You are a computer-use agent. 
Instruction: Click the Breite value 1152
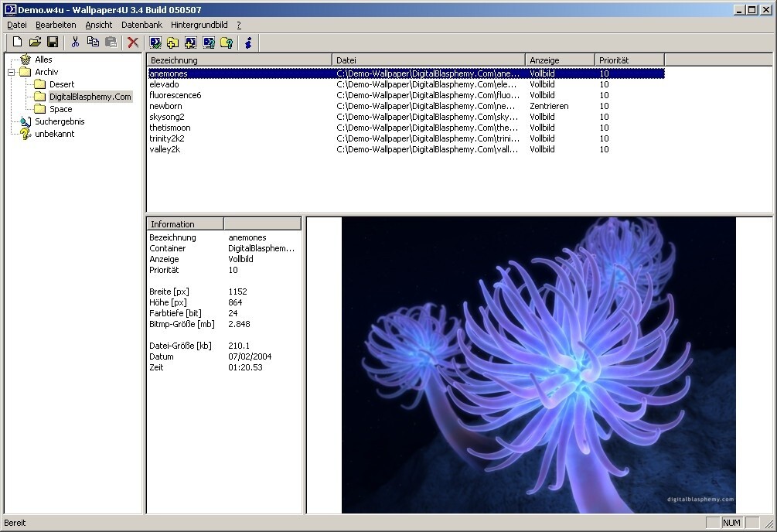[x=238, y=292]
